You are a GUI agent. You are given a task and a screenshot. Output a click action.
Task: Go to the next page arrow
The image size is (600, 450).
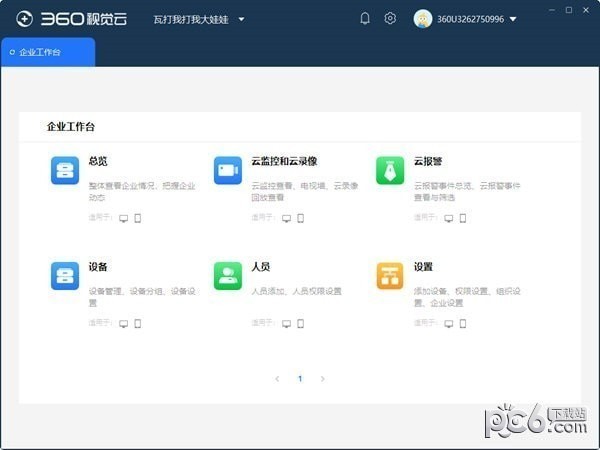pos(322,379)
